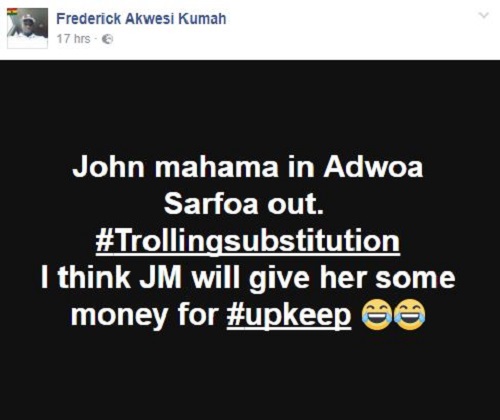This screenshot has height=420, width=500.
Task: Follow the #upkeep hashtag
Action: click(x=289, y=315)
